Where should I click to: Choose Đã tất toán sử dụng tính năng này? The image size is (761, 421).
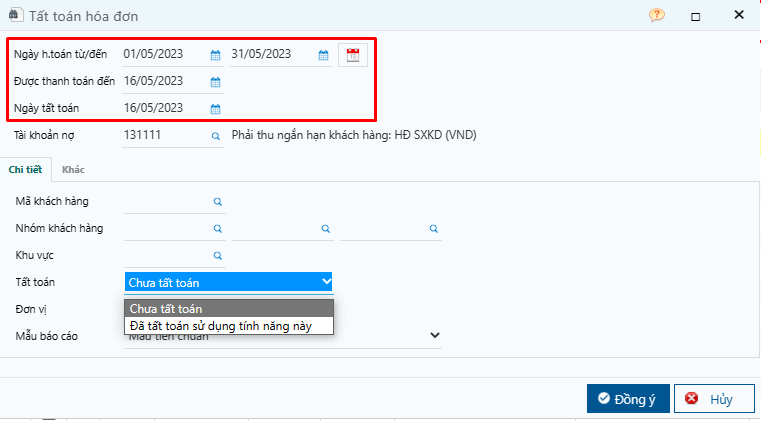(229, 326)
